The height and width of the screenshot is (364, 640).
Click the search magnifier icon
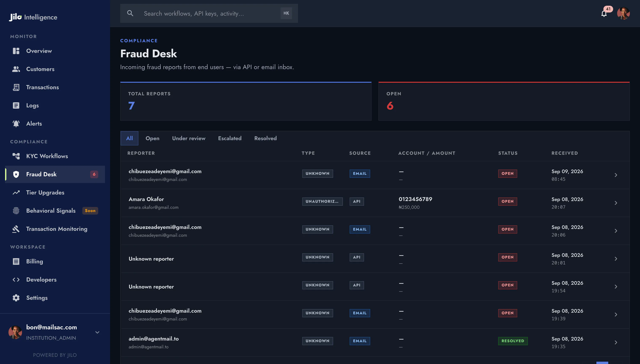tap(130, 13)
